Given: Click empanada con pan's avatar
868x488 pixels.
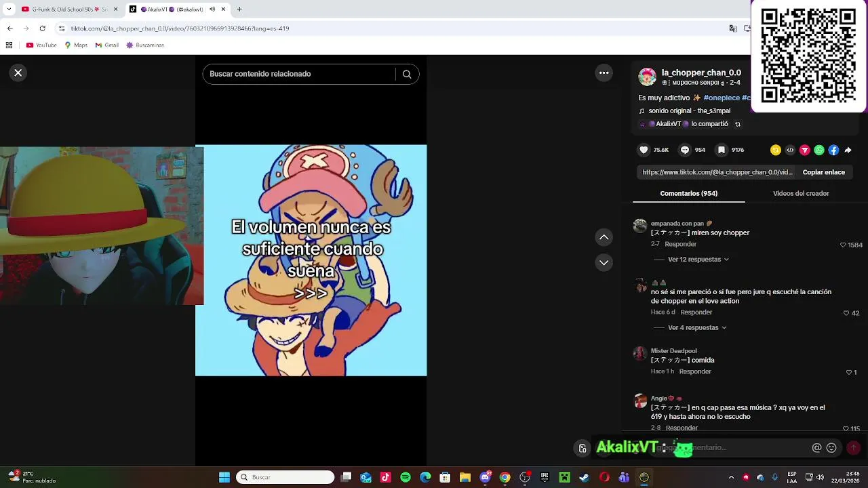Looking at the screenshot, I should (639, 226).
